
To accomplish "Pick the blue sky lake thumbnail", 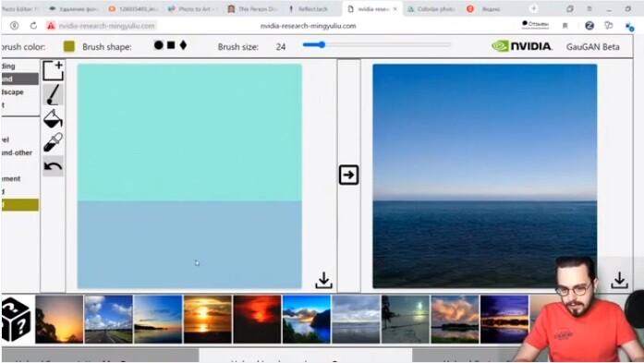I will (158, 319).
